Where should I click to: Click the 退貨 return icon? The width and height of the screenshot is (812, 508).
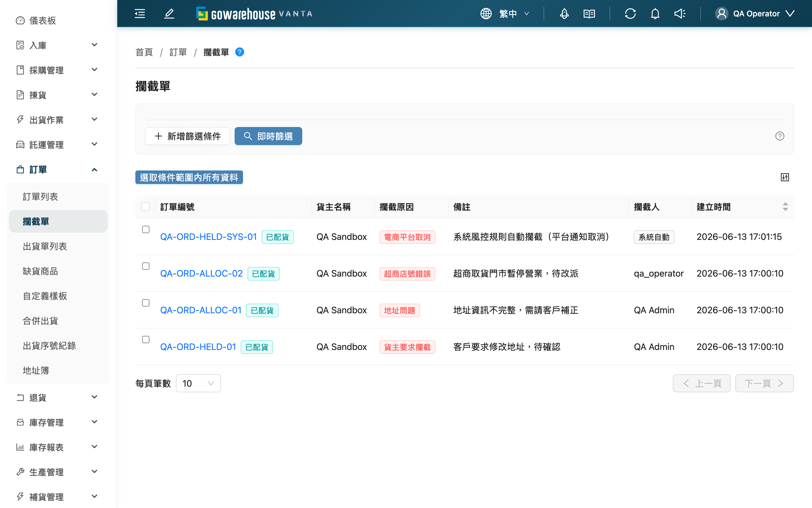tap(21, 397)
